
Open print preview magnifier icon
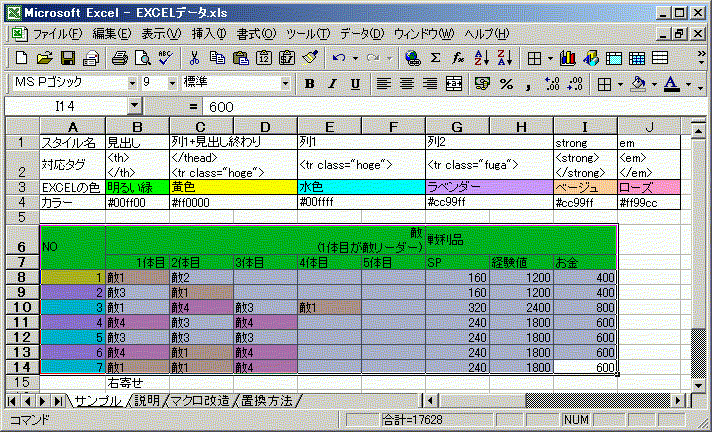(x=143, y=58)
